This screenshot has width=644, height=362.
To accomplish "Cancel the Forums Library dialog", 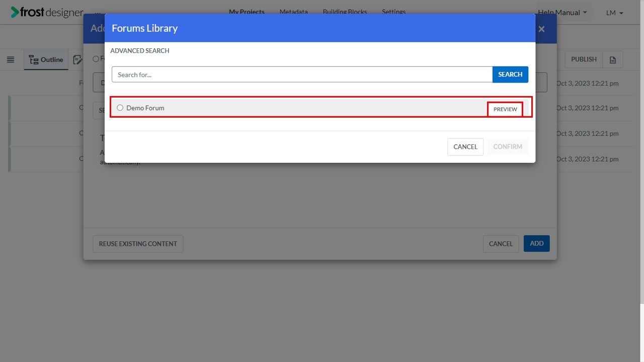I will pos(465,147).
